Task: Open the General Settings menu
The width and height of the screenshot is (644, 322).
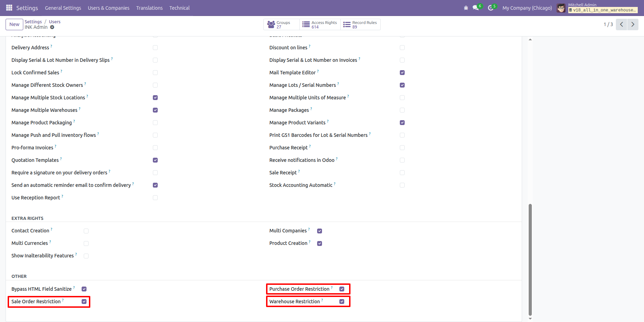Action: click(63, 8)
